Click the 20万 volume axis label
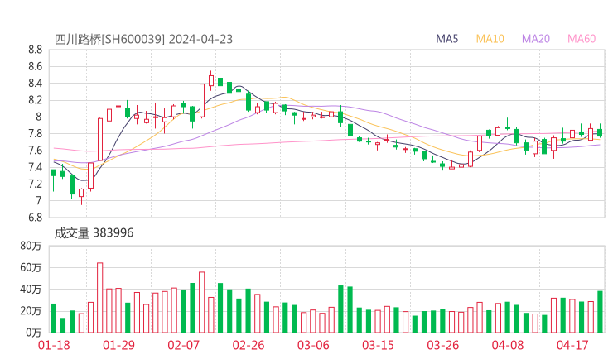Screen dimensions: 613x364 (31, 311)
